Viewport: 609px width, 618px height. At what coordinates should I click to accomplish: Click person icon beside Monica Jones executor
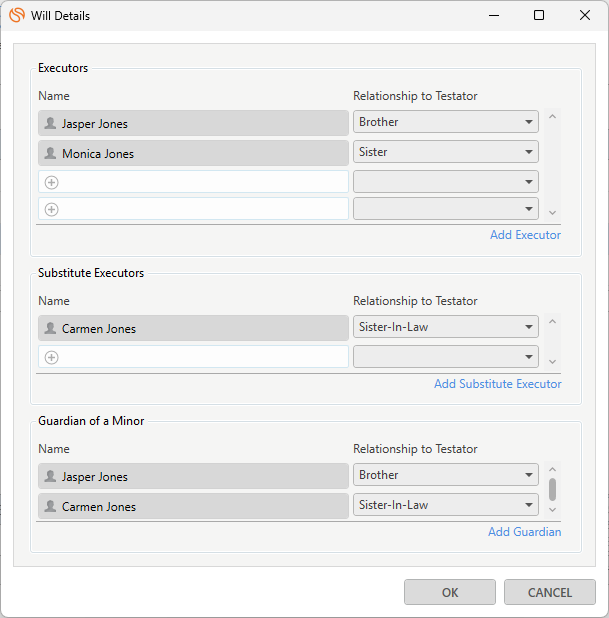(x=50, y=154)
